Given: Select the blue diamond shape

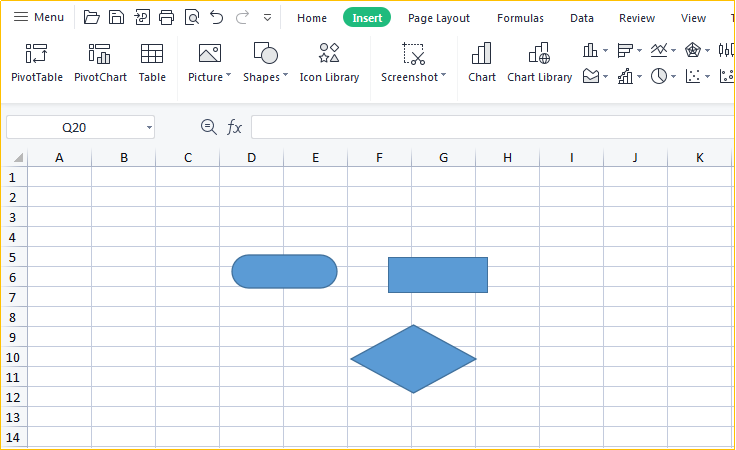Looking at the screenshot, I should [x=413, y=359].
